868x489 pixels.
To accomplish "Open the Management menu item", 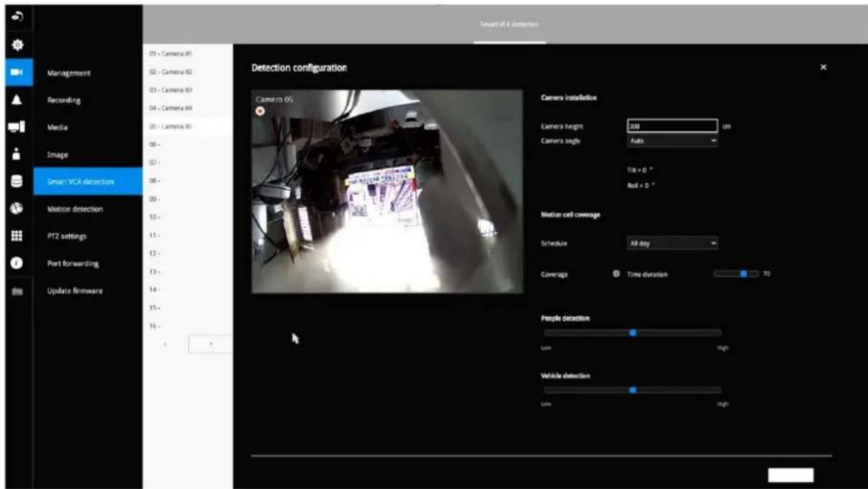I will coord(68,73).
